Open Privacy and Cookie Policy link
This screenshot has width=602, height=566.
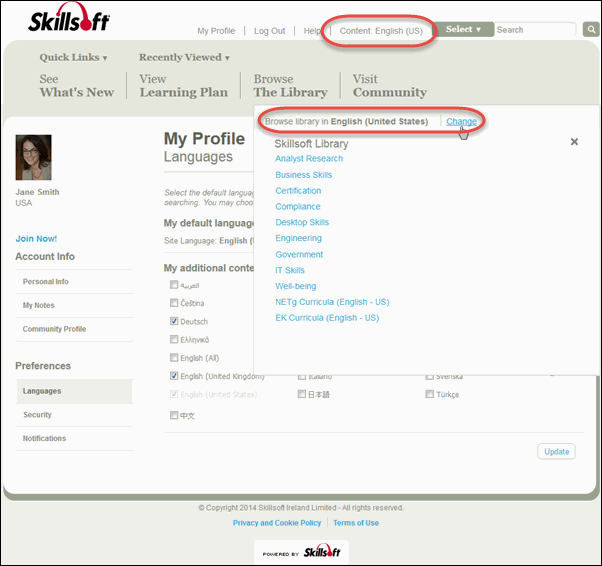[277, 523]
